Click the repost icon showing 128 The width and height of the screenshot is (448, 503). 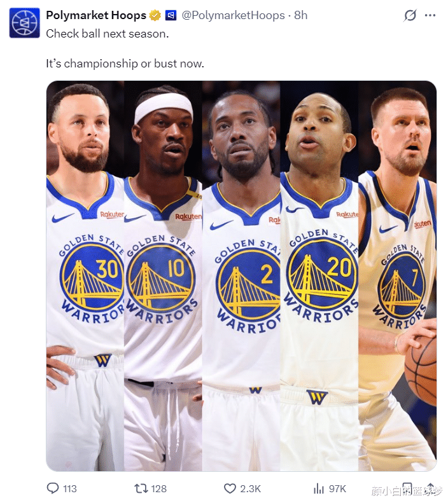point(141,488)
